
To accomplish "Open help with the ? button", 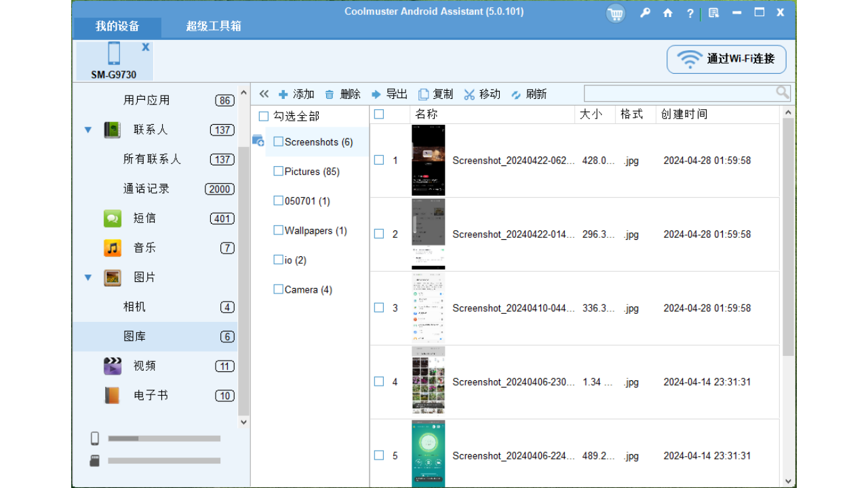I will pos(690,13).
